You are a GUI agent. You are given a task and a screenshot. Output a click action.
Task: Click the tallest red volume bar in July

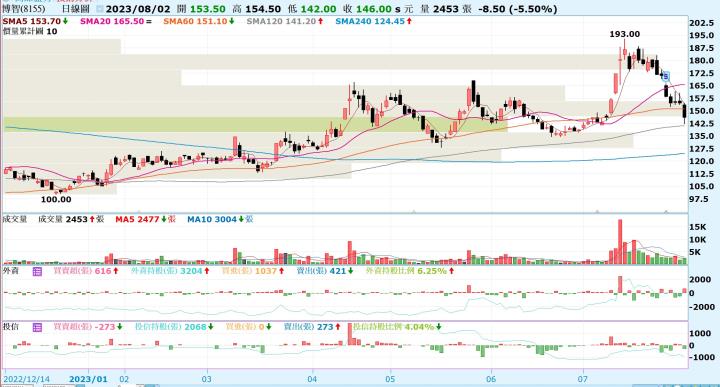click(x=620, y=241)
